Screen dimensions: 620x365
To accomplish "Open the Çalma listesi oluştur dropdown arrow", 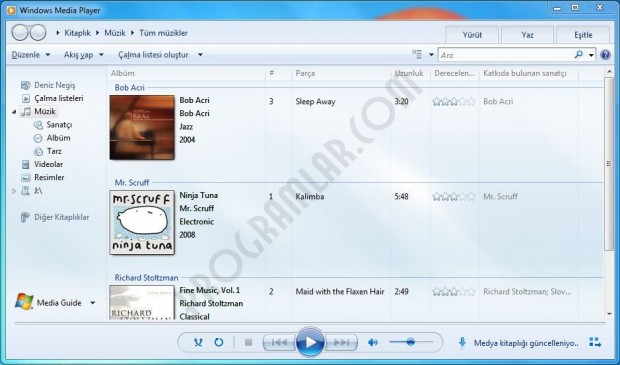I will coord(200,55).
